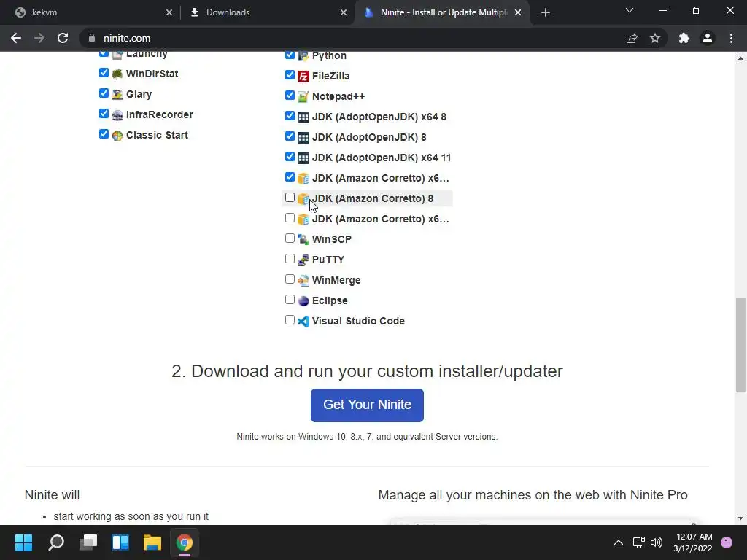Viewport: 747px width, 560px height.
Task: Click the Python icon
Action: click(x=303, y=55)
